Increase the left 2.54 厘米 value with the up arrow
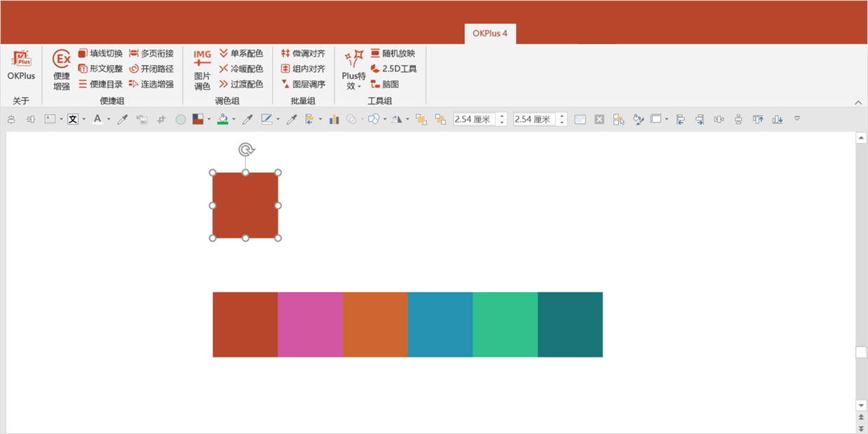 [502, 116]
